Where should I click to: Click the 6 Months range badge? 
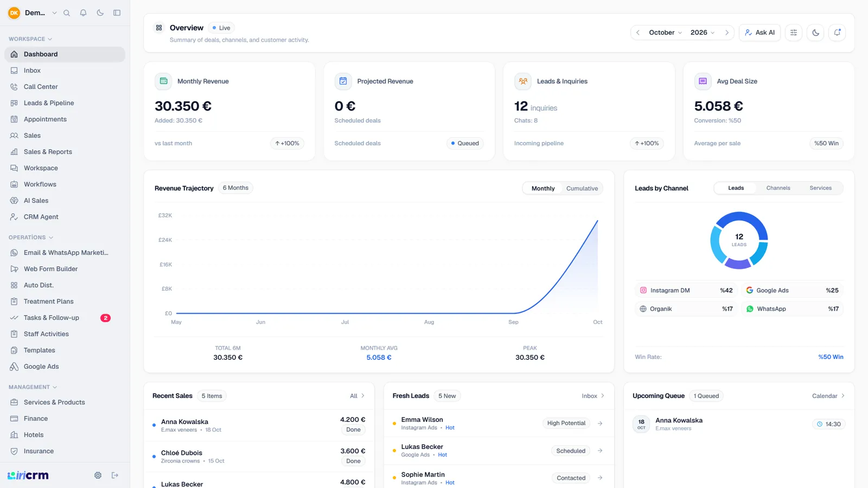coord(235,188)
